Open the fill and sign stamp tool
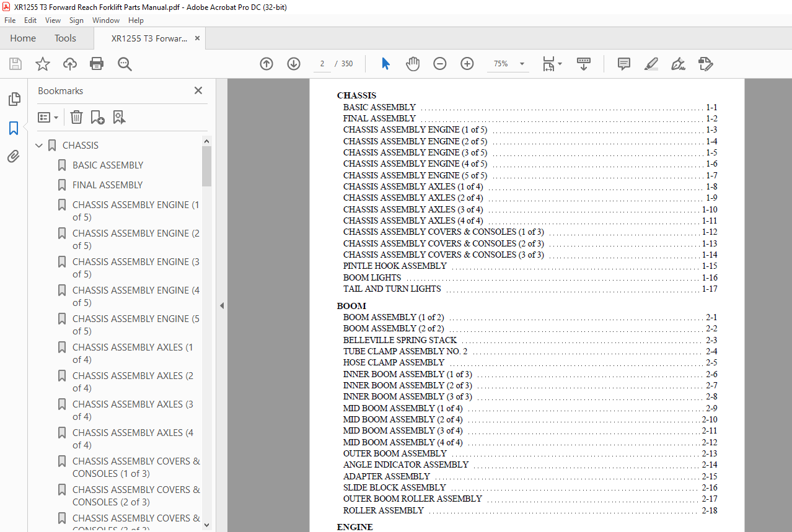This screenshot has width=792, height=532. coord(705,64)
